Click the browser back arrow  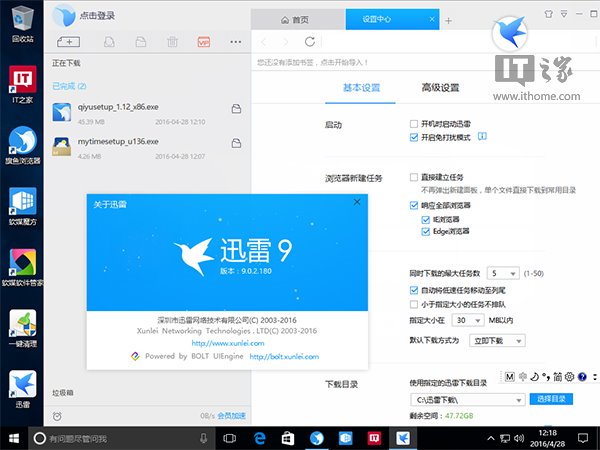[x=264, y=42]
